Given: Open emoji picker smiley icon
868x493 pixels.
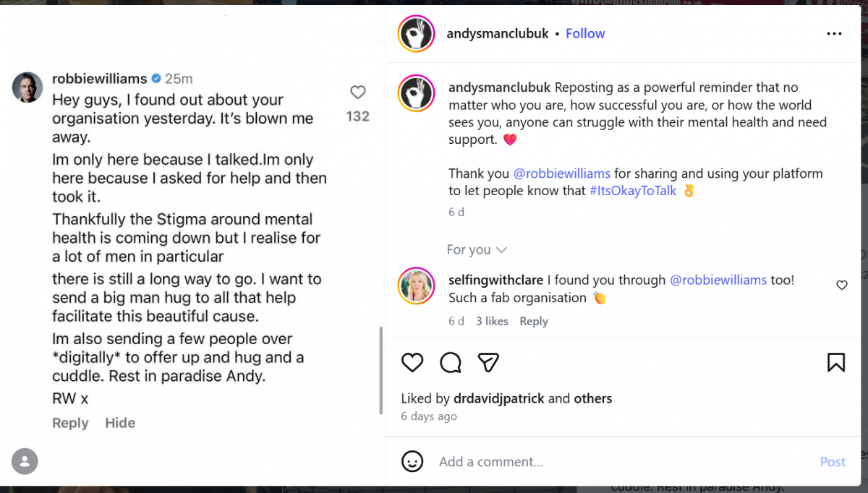Looking at the screenshot, I should pyautogui.click(x=412, y=461).
